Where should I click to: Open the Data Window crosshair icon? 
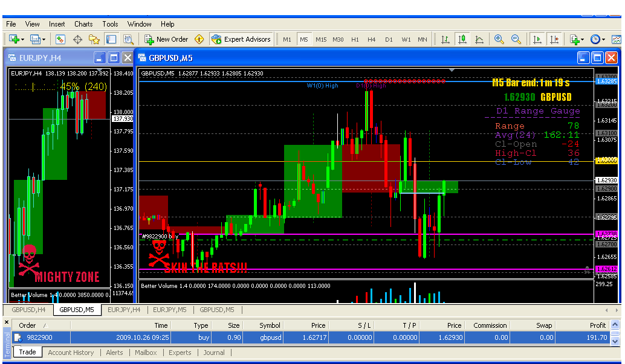click(x=77, y=39)
